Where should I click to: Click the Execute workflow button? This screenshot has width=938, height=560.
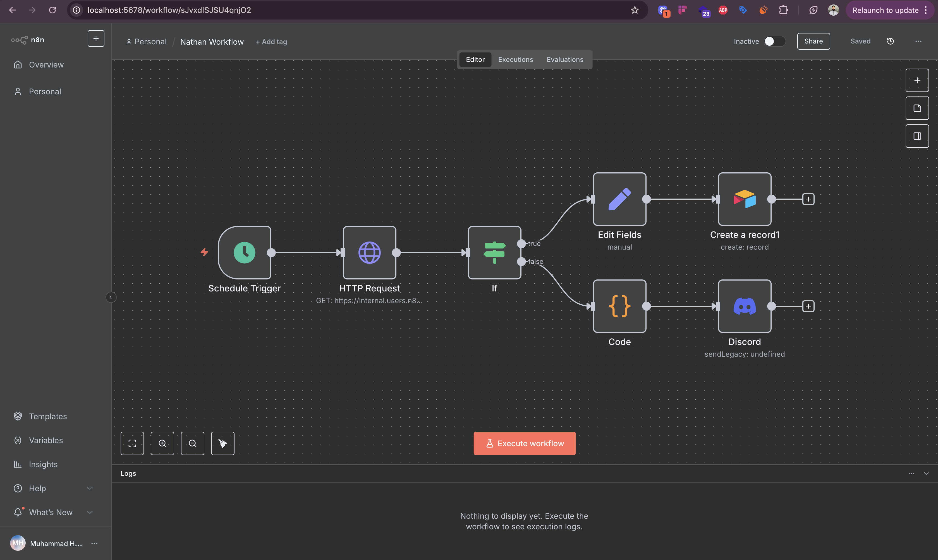pos(525,443)
